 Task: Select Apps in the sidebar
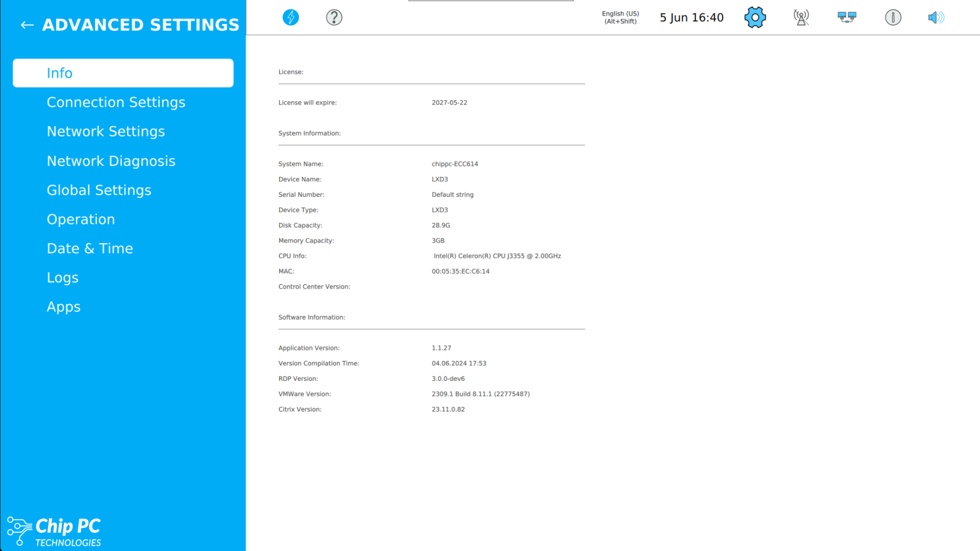(x=63, y=307)
